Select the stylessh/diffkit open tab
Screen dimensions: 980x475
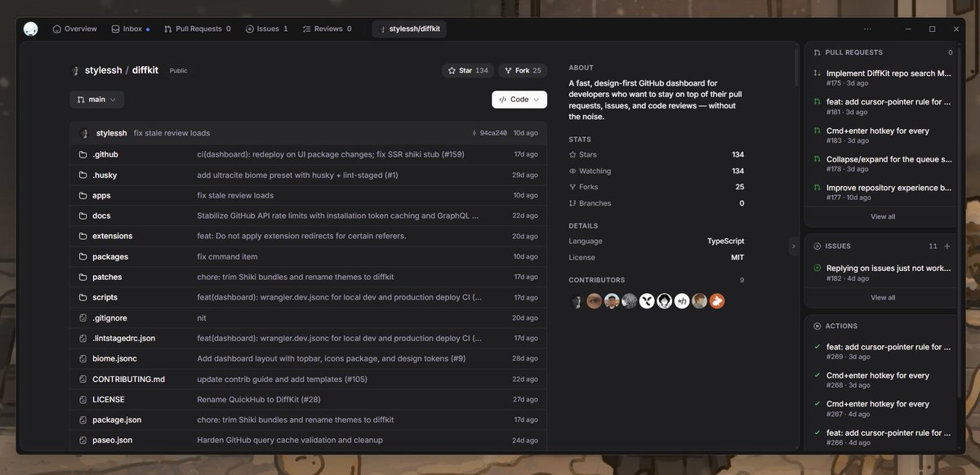tap(409, 29)
